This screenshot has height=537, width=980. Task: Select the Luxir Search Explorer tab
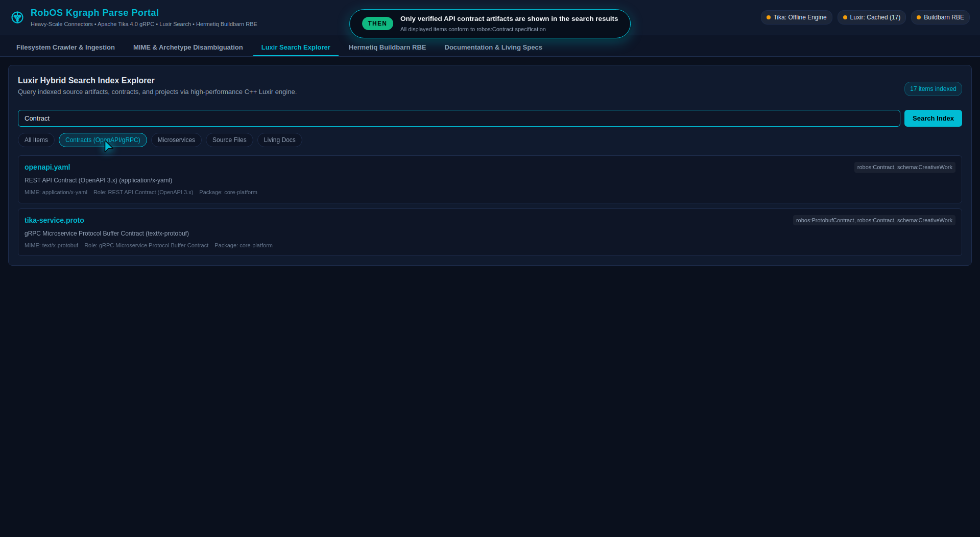tap(296, 47)
